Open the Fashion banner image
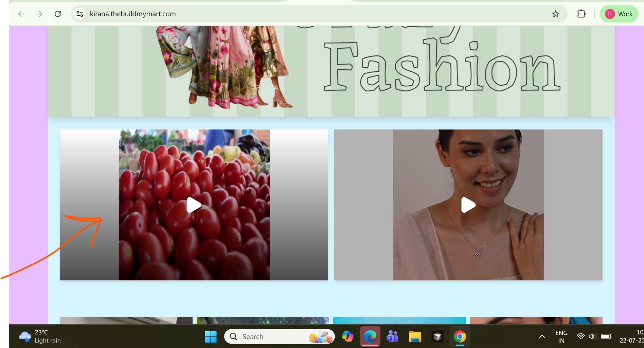This screenshot has height=348, width=644. tap(331, 71)
